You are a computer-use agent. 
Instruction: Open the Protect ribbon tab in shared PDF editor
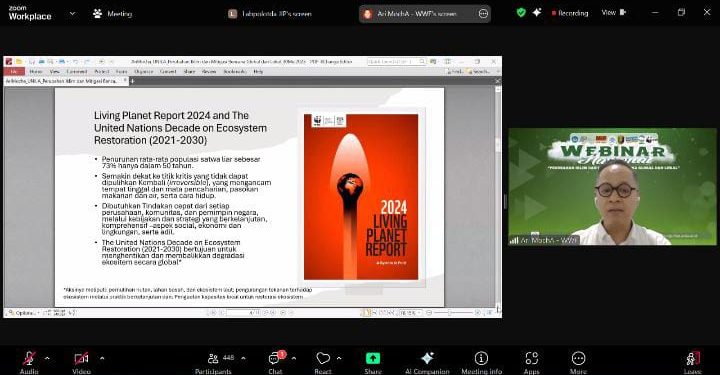[x=101, y=72]
